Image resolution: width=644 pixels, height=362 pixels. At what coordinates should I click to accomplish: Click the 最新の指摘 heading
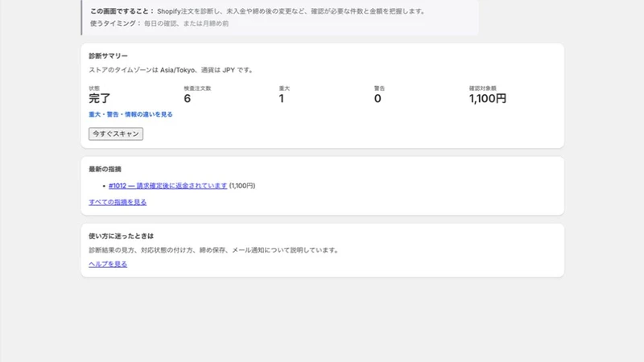pyautogui.click(x=105, y=169)
